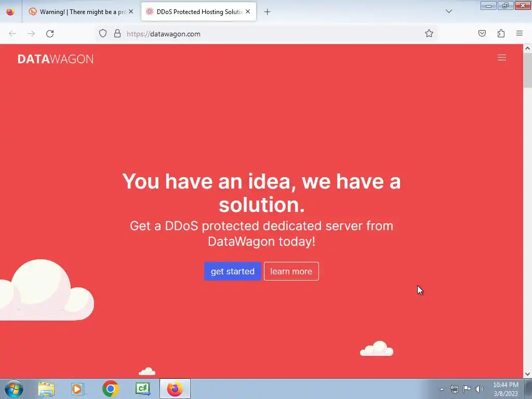Click the scrollbar down arrow

click(x=527, y=374)
